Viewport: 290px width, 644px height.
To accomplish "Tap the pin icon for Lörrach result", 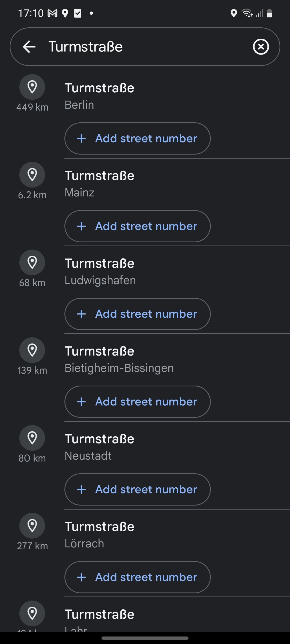I will 32,526.
